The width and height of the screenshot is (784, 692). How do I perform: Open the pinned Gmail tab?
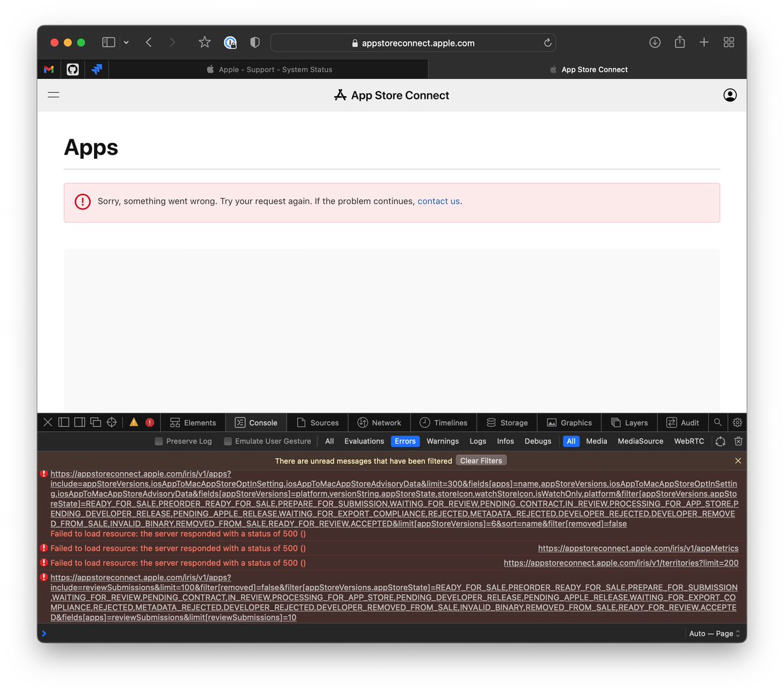[49, 69]
